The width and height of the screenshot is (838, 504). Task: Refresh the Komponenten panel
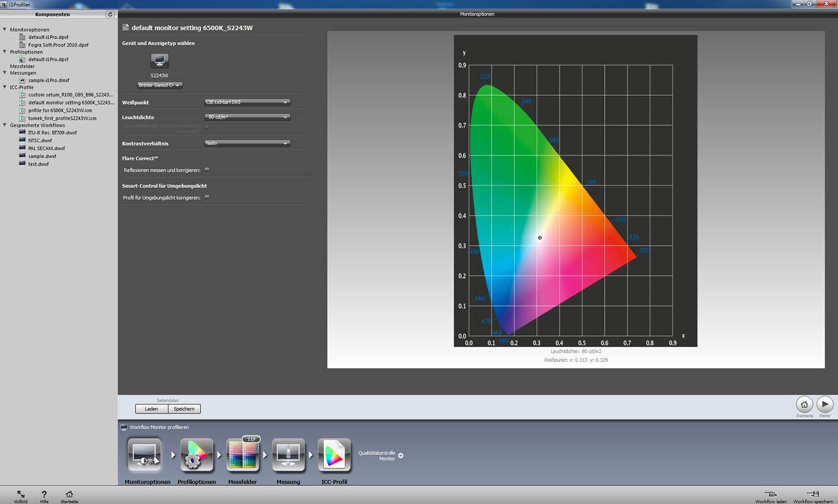(110, 14)
